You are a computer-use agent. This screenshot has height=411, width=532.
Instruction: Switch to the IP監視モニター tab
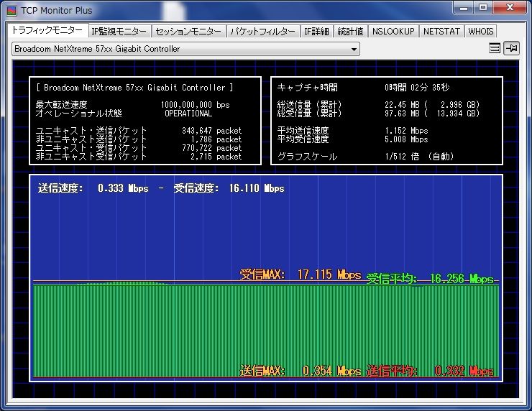(119, 32)
